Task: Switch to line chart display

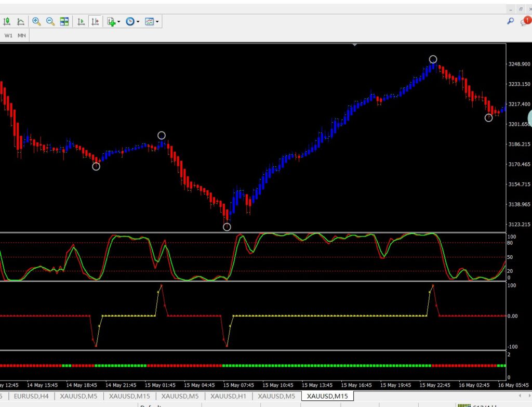Action: click(x=21, y=22)
